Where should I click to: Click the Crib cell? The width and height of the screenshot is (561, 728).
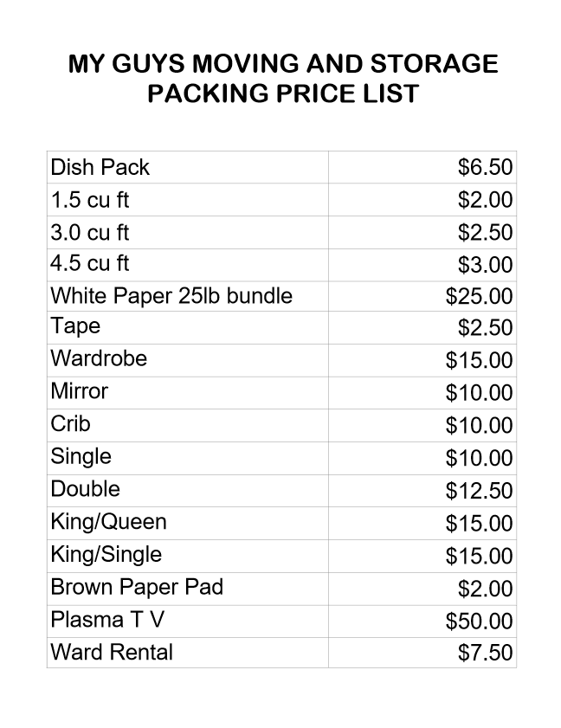tap(188, 425)
